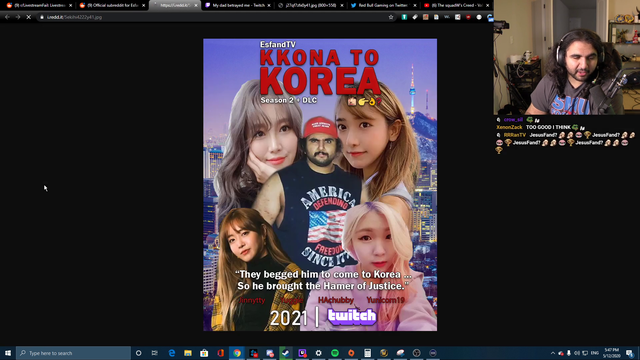Close the 'My dad betrayed me' Twitch tab

tap(269, 5)
